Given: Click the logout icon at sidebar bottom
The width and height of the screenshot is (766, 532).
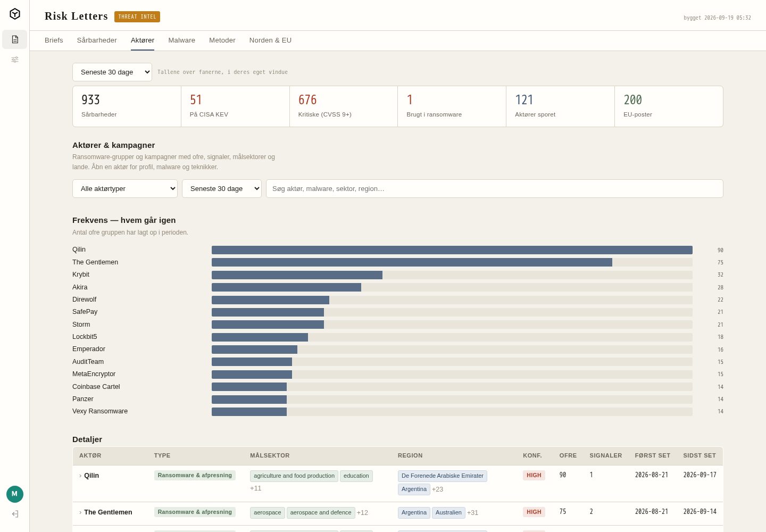Looking at the screenshot, I should tap(15, 514).
